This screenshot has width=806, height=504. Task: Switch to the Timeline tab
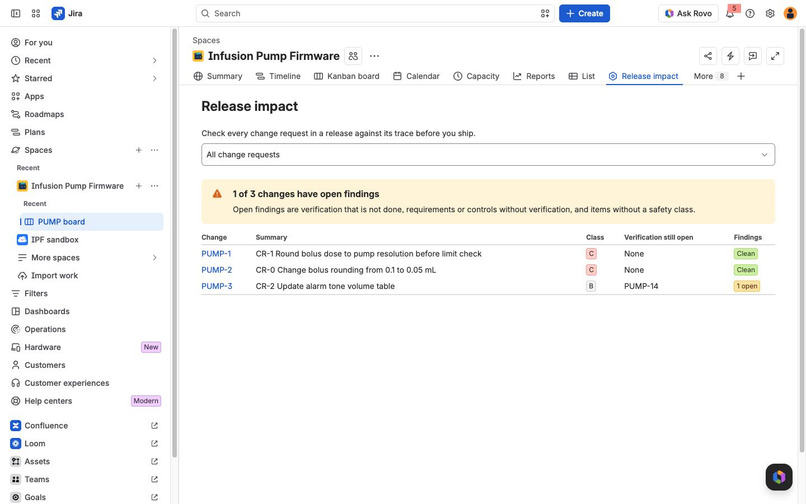278,76
